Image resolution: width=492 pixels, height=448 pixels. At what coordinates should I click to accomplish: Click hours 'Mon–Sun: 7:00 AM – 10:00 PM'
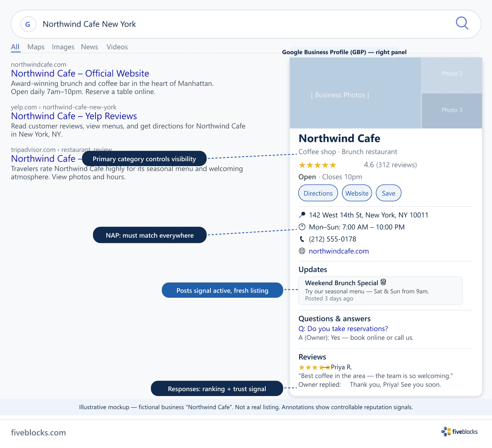(357, 227)
